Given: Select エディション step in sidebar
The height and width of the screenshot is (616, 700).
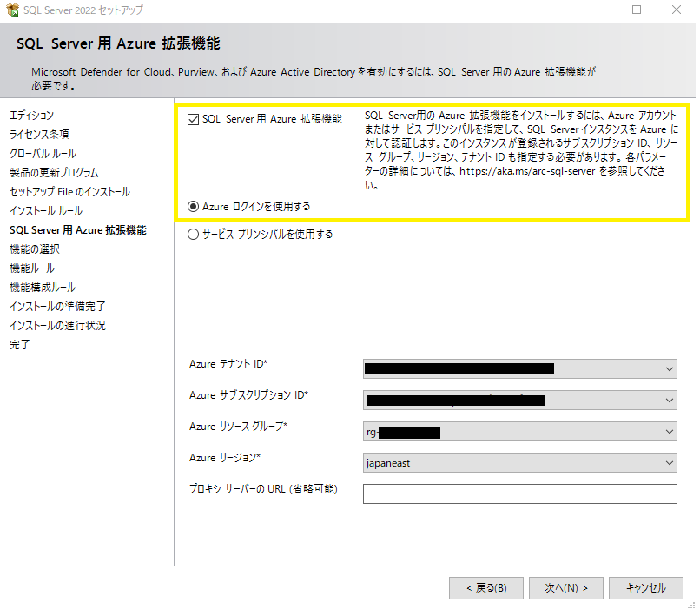Looking at the screenshot, I should (31, 116).
